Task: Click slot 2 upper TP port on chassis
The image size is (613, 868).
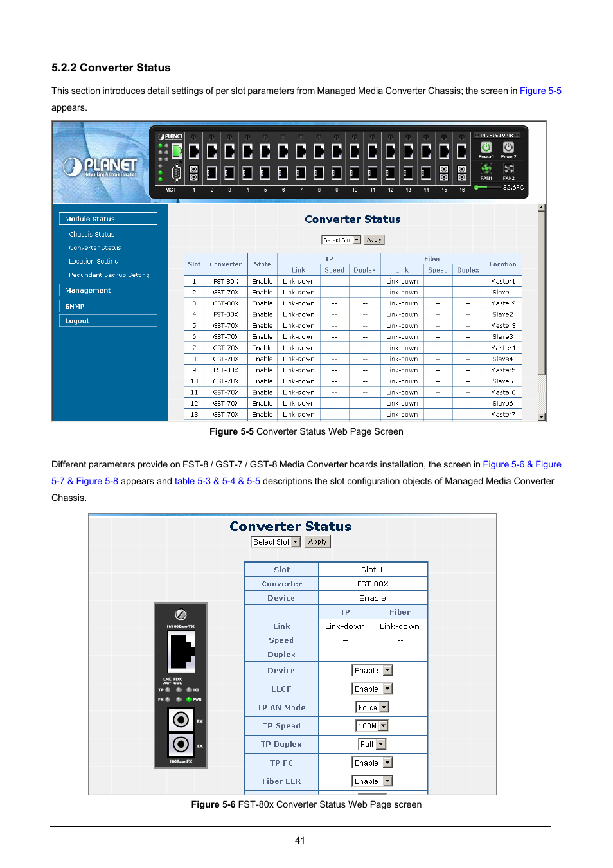Action: click(211, 151)
